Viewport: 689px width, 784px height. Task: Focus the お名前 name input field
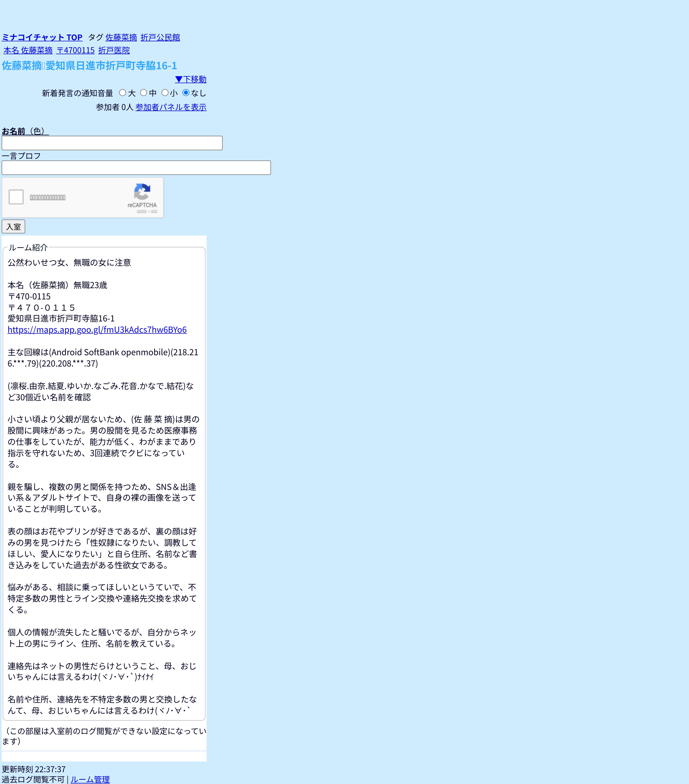(112, 143)
